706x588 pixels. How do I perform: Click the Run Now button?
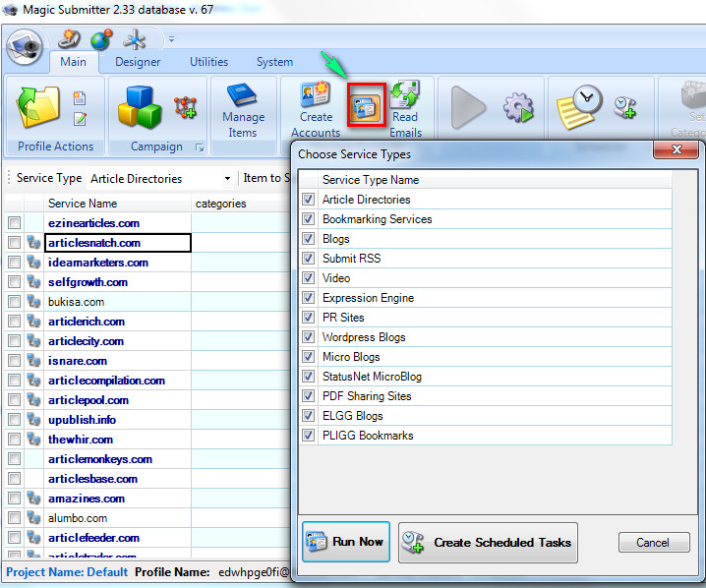346,542
